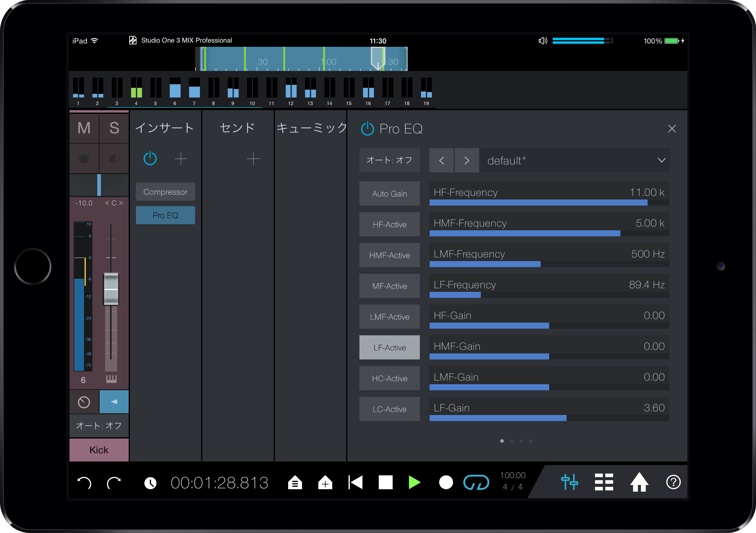Click the channel pan control
Viewport: 756px width, 533px height.
(99, 185)
